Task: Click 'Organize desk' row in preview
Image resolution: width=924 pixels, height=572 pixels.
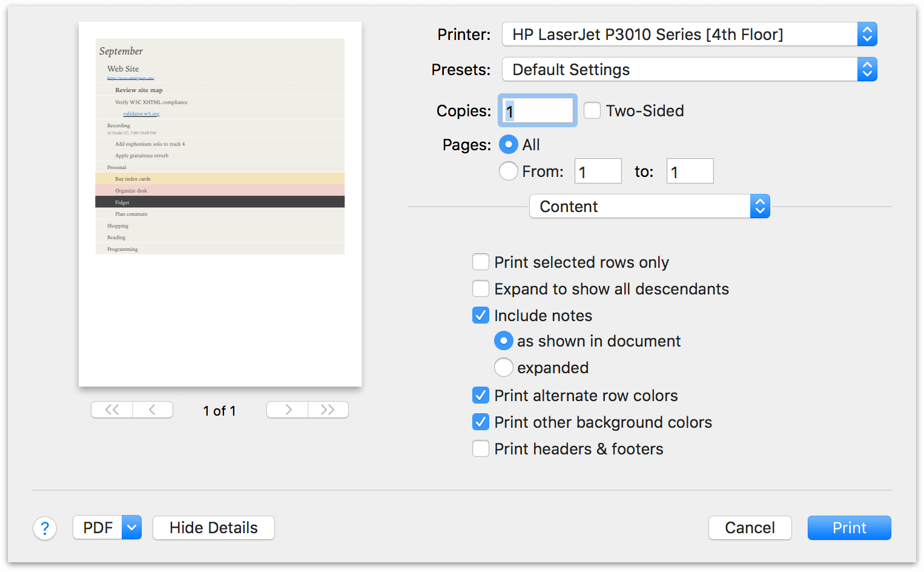Action: 220,190
